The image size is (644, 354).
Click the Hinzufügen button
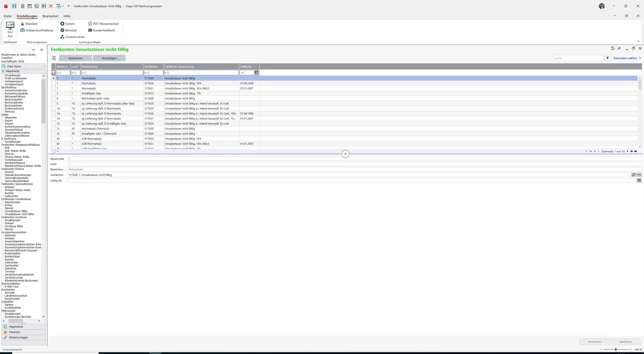(x=109, y=58)
